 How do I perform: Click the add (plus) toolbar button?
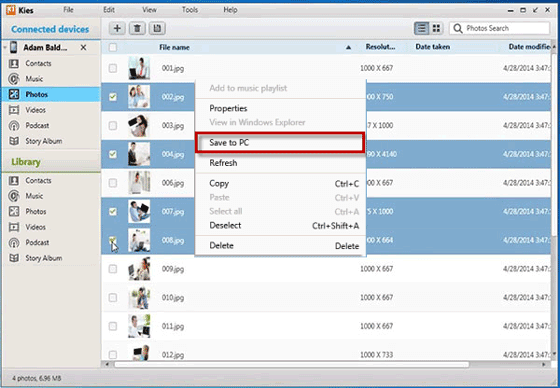click(117, 28)
